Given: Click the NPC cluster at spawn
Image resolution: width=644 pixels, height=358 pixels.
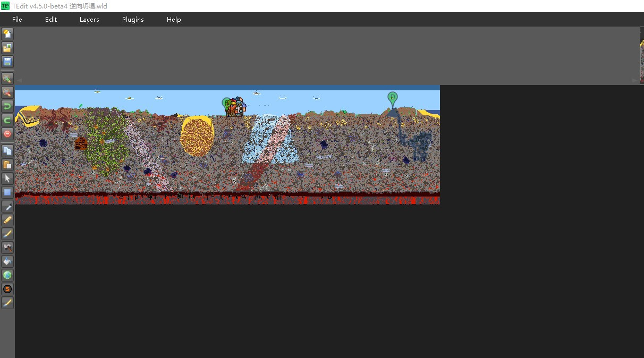Looking at the screenshot, I should click(236, 107).
